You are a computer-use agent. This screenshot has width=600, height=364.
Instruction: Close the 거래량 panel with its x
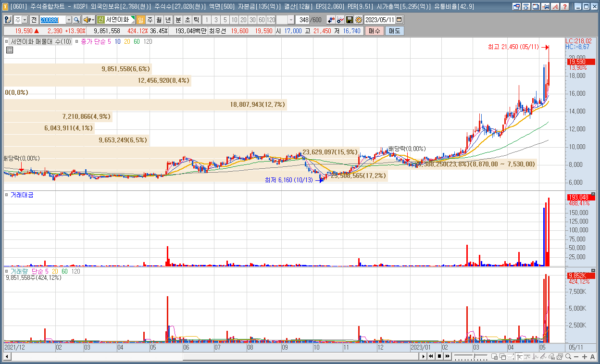click(593, 271)
